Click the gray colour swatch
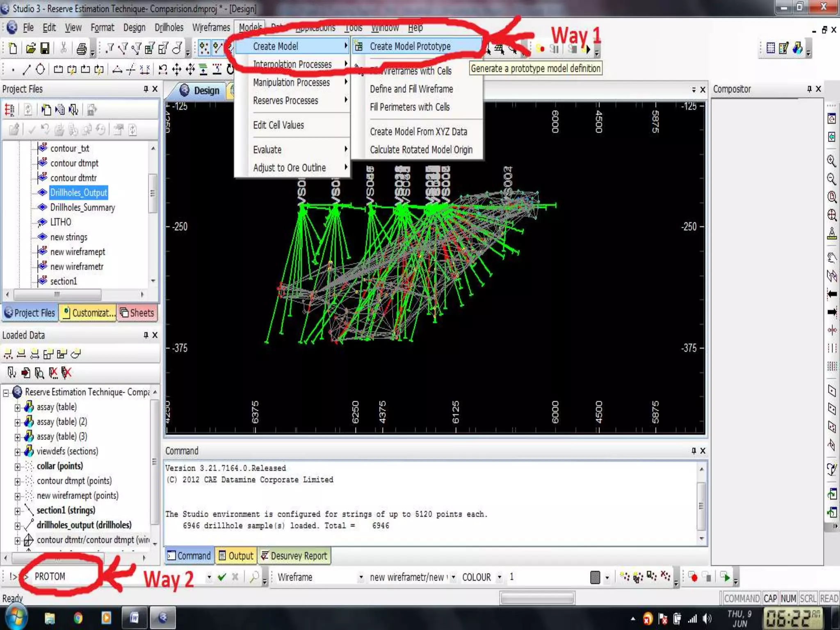 595,577
